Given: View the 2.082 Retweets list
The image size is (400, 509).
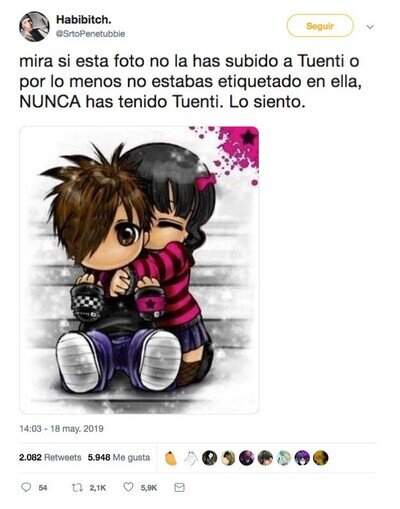Looking at the screenshot, I should tap(50, 457).
